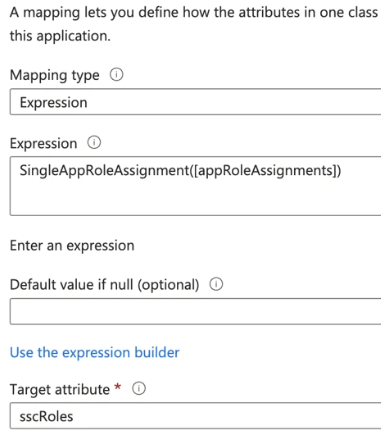Open the Mapping type dropdown showing Expression
The width and height of the screenshot is (381, 448).
[x=195, y=102]
